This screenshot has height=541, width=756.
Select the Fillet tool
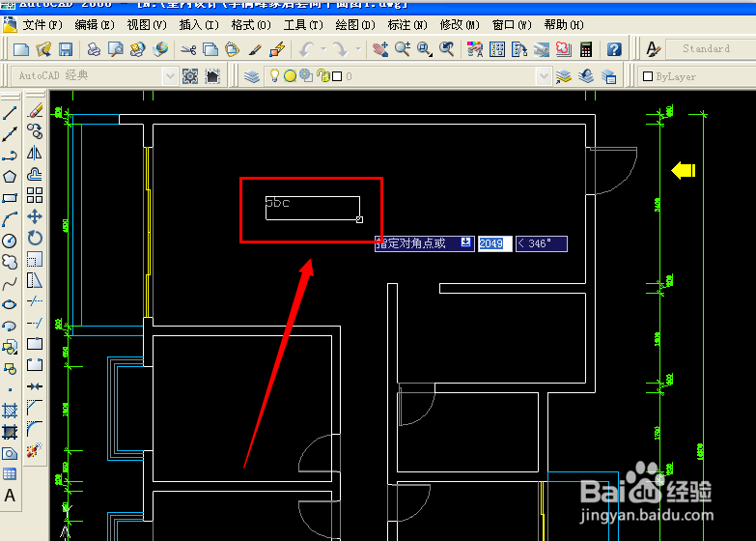(x=35, y=429)
